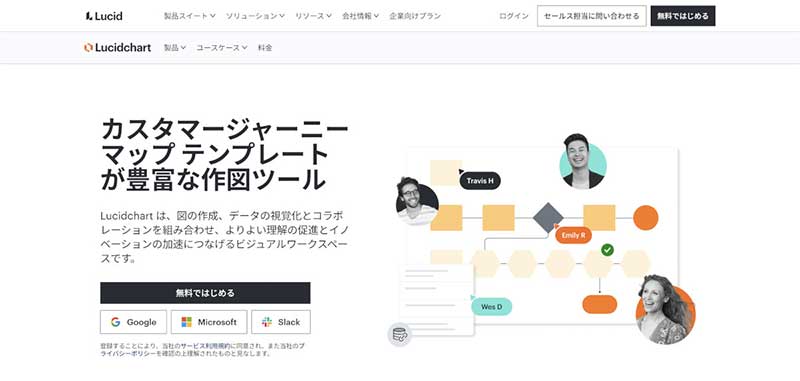Click the avatar of man with glasses
Viewport: 800px width, 381px height.
(416, 202)
